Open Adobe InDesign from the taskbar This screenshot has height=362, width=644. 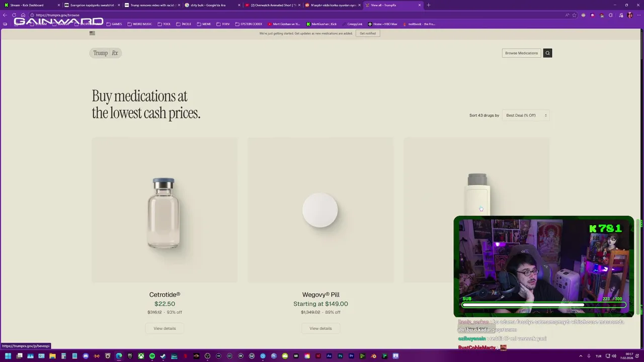click(x=318, y=356)
